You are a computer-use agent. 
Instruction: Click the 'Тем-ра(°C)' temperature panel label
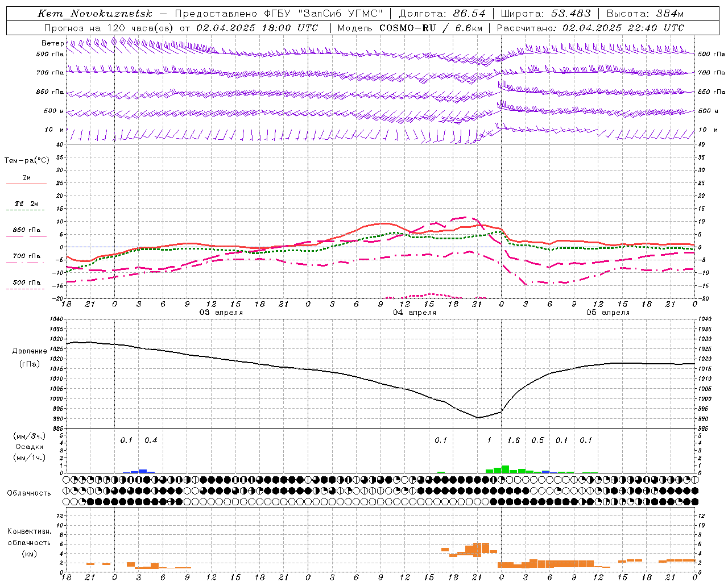point(27,161)
